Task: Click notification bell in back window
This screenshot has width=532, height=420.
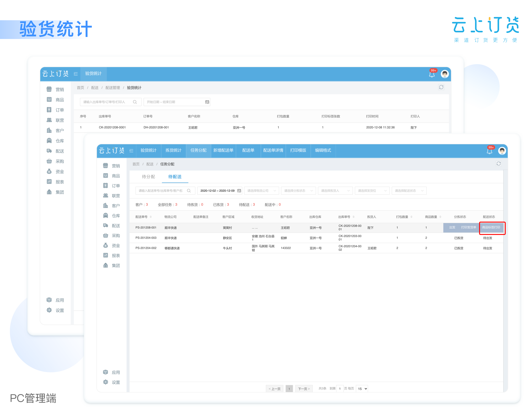Action: click(432, 74)
